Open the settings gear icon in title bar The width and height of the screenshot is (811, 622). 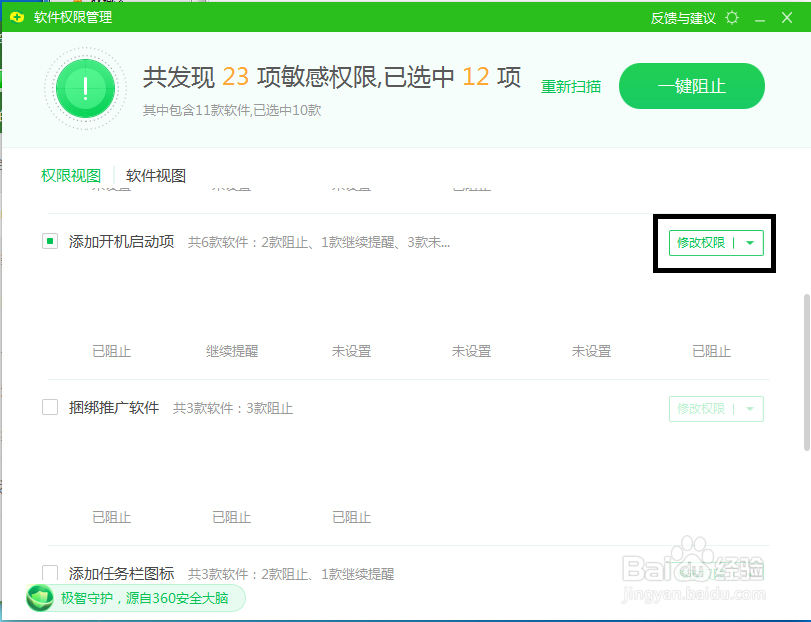coord(732,18)
